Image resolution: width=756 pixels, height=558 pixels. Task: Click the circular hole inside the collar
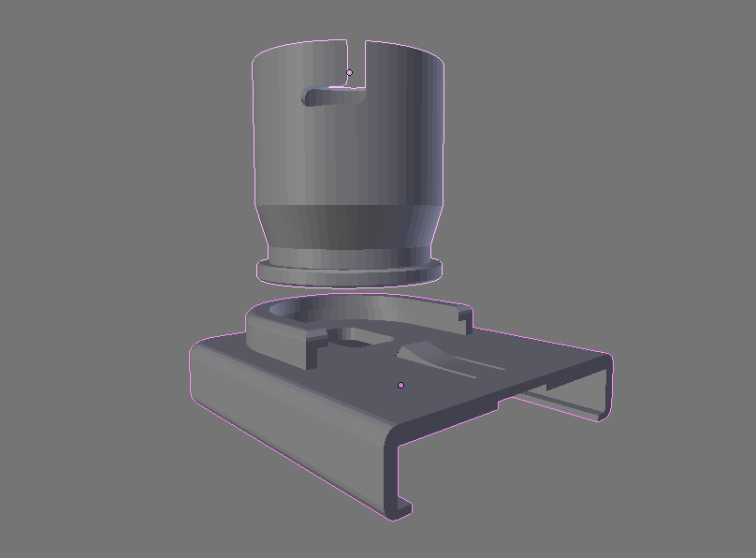tap(351, 337)
